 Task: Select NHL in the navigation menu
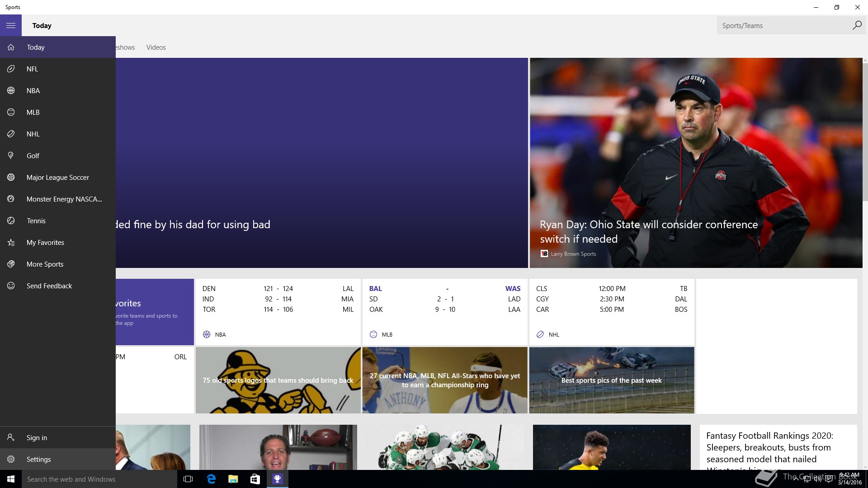58,134
